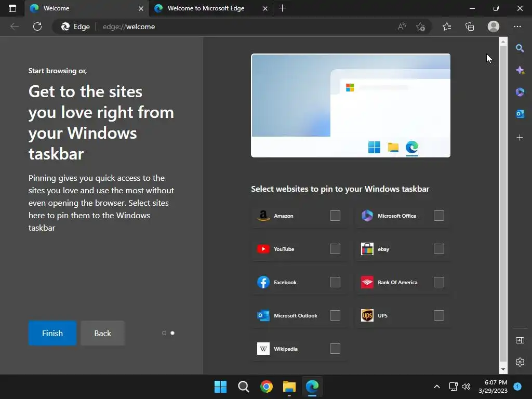Open taskbar Search
This screenshot has width=532, height=399.
click(243, 387)
